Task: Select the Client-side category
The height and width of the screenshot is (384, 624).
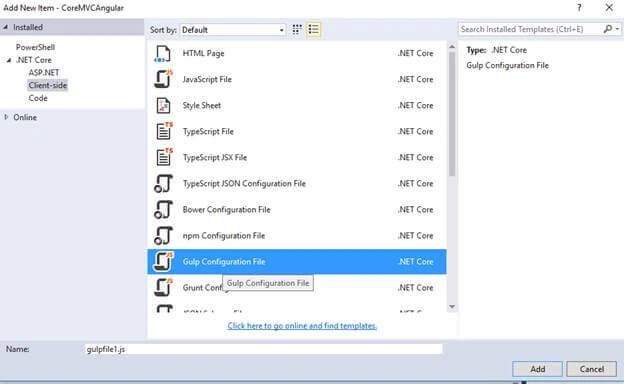Action: pos(48,85)
